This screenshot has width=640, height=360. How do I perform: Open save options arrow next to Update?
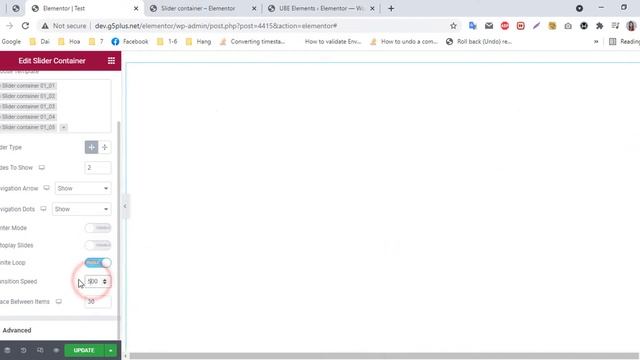pos(111,350)
